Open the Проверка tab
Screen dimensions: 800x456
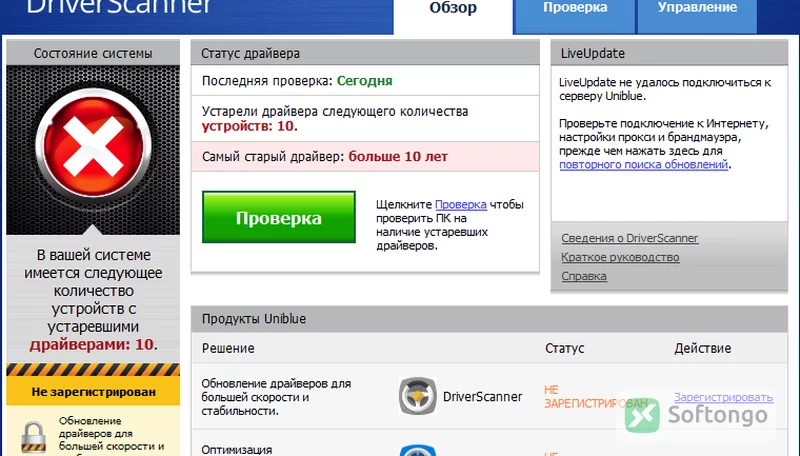click(575, 15)
